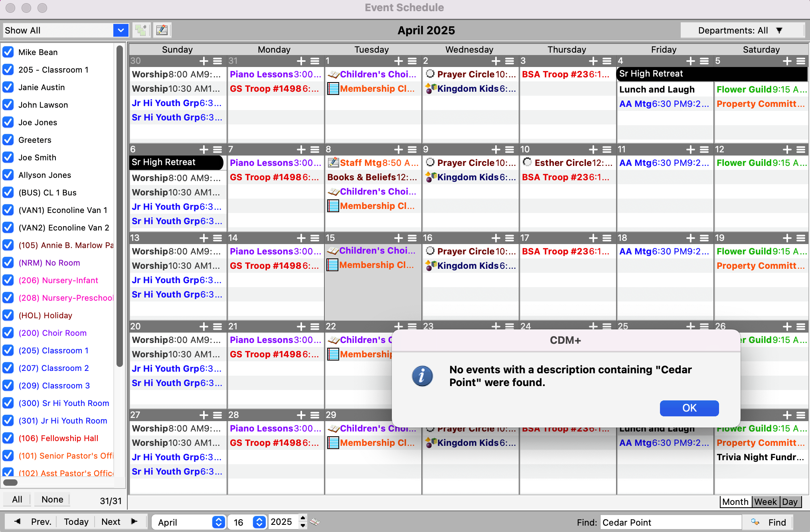Screen dimensions: 810x532
Task: Switch to the Day view tab
Action: click(790, 502)
